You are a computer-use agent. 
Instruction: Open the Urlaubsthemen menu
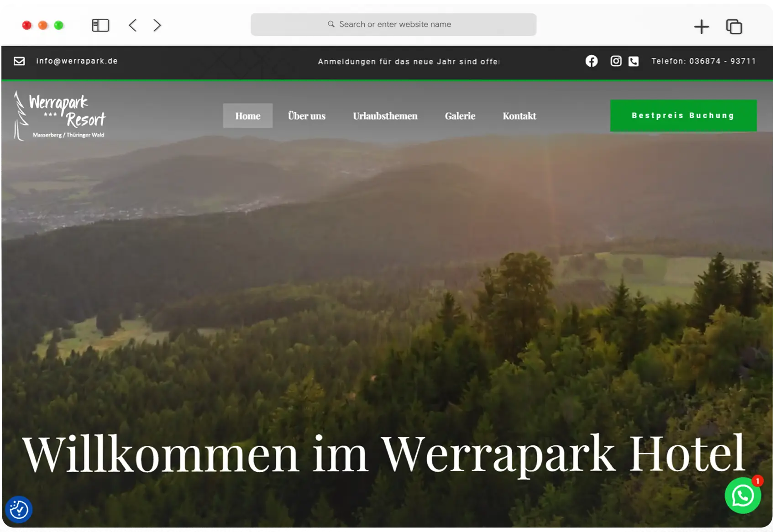pos(385,116)
